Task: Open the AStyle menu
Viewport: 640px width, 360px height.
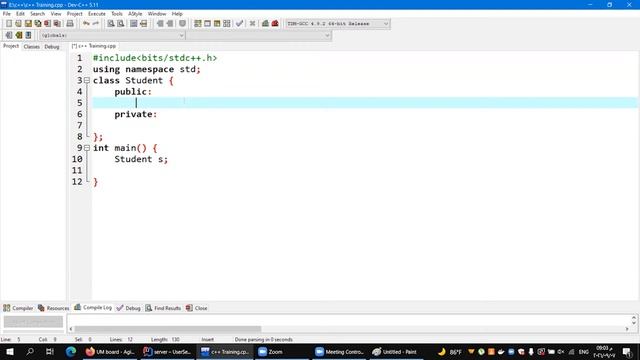Action: click(135, 14)
